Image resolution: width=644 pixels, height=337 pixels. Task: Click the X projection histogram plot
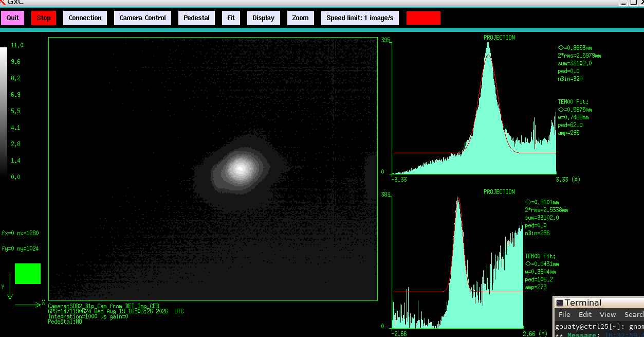click(x=474, y=108)
